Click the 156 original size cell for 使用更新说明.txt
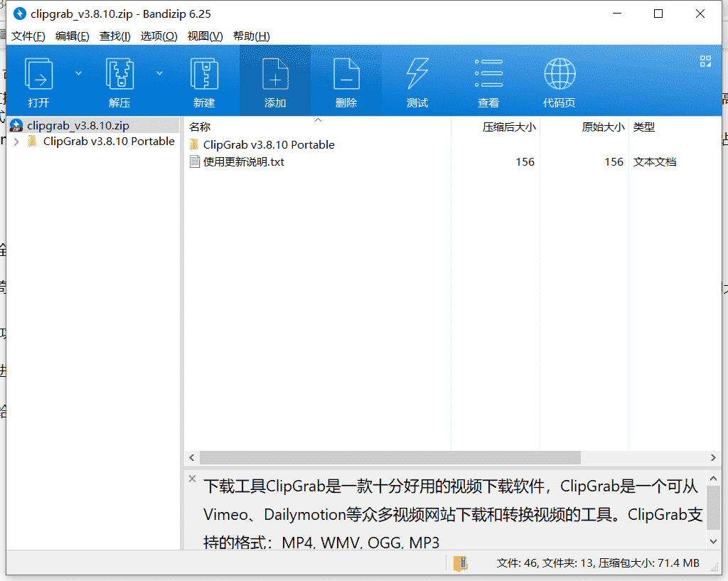Image resolution: width=728 pixels, height=581 pixels. coord(614,161)
